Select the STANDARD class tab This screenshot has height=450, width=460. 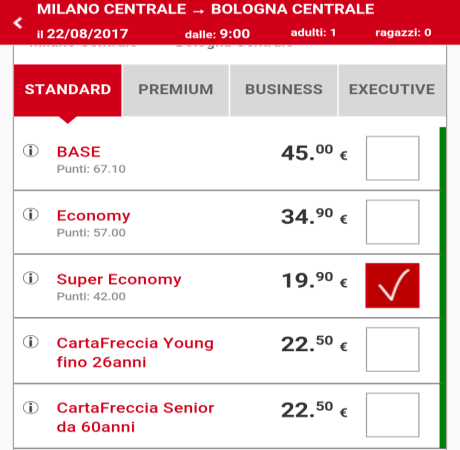point(68,90)
